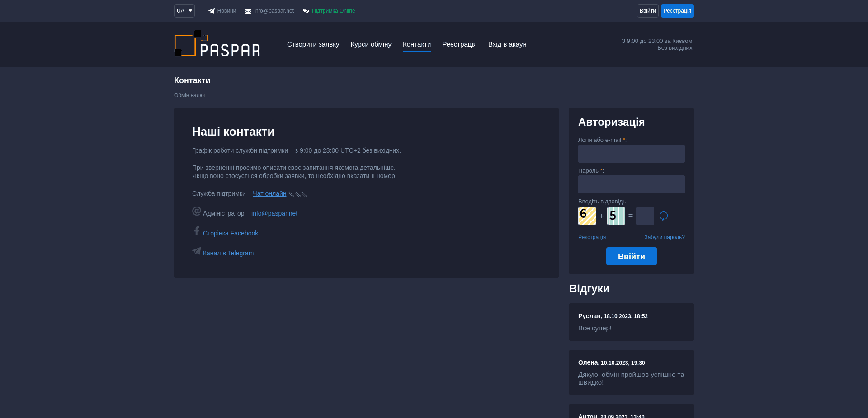Click the Telegram icon next to Новини

[x=211, y=10]
